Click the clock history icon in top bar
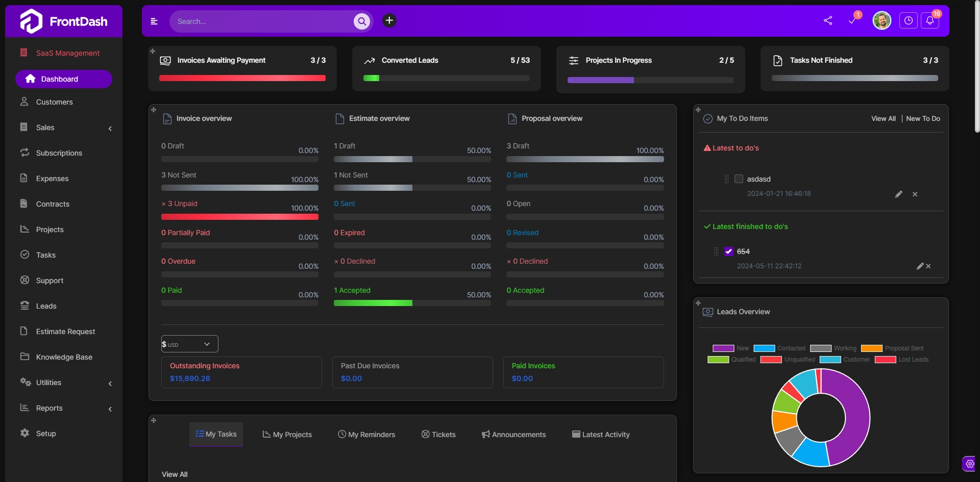The image size is (980, 482). pyautogui.click(x=908, y=20)
